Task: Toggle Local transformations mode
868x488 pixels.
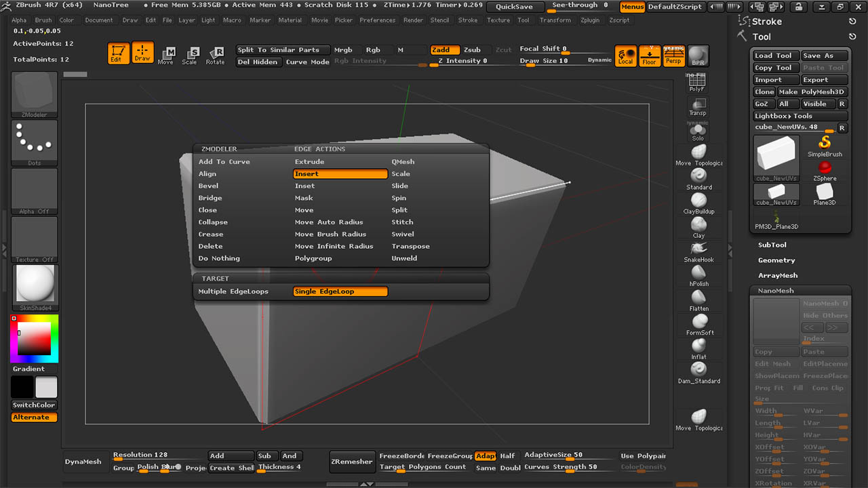Action: point(626,56)
